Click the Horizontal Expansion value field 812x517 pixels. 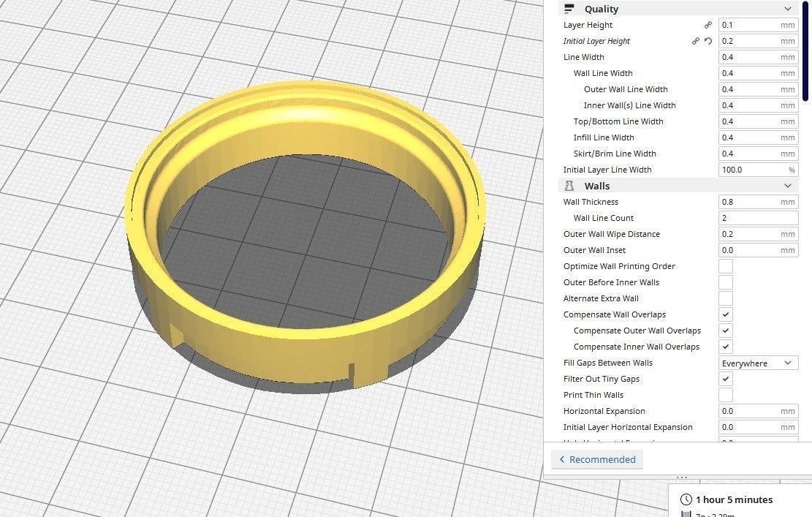click(x=758, y=411)
